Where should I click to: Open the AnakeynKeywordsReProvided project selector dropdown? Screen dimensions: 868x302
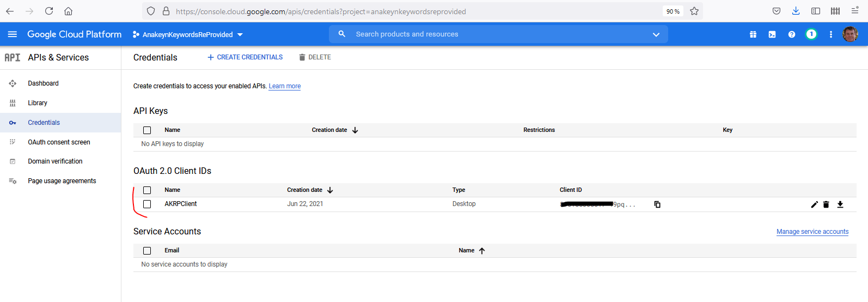tap(188, 34)
